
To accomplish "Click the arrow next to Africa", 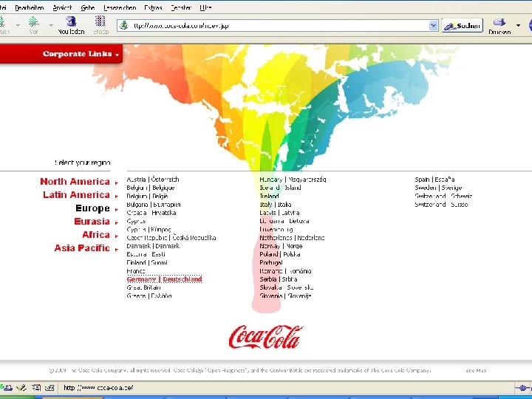I will (x=117, y=236).
